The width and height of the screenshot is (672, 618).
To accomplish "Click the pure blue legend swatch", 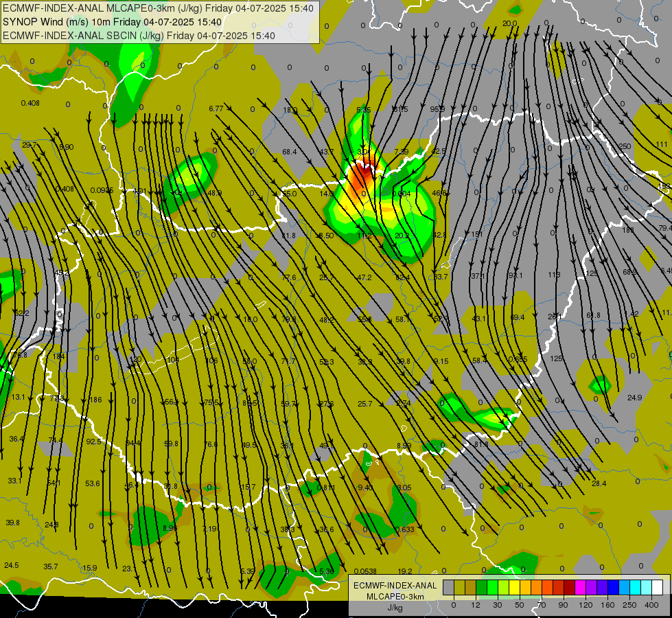I will click(613, 588).
